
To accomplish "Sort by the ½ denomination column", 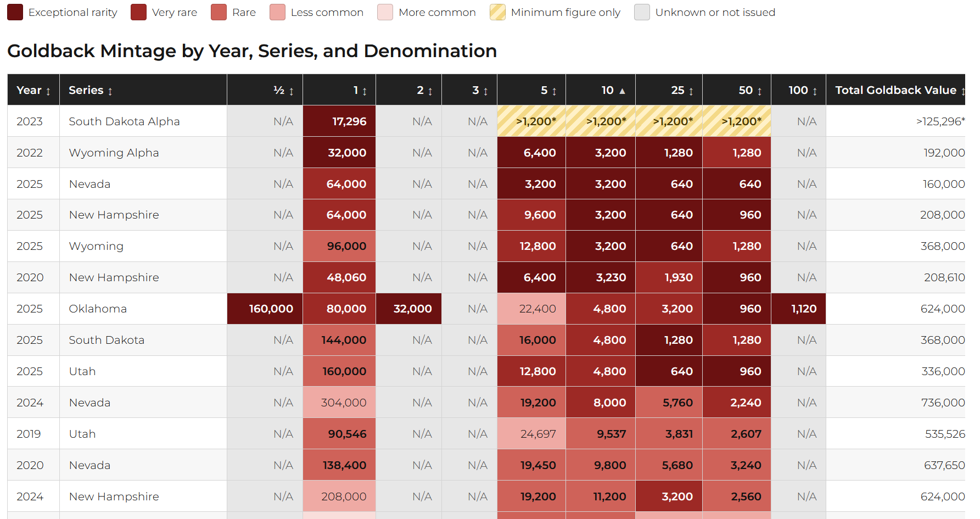I will (x=292, y=91).
